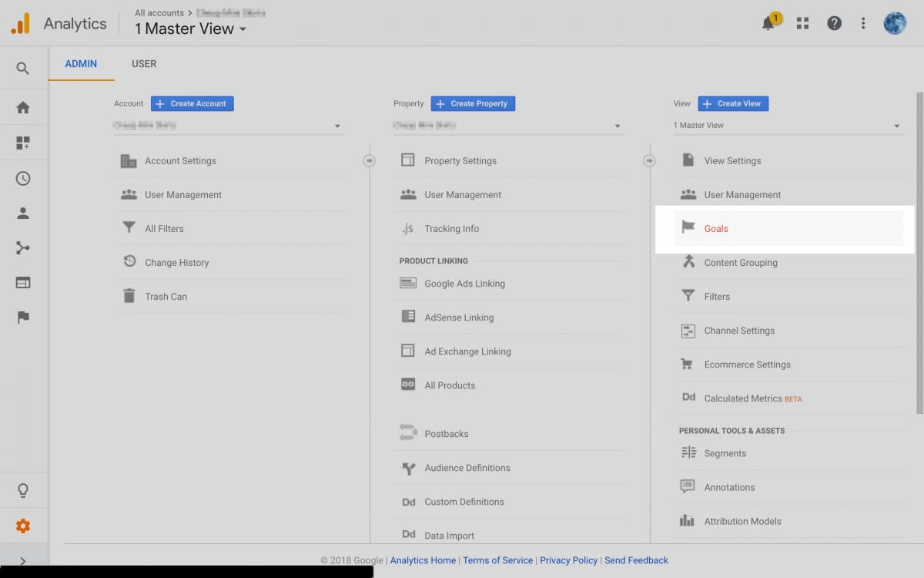
Task: Open the account selector dropdown
Action: pyautogui.click(x=228, y=126)
